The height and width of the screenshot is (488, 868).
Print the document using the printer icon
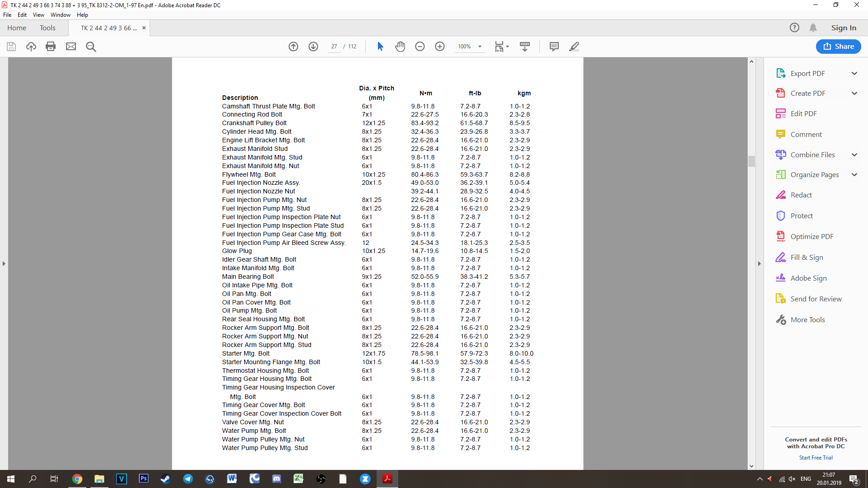[51, 47]
